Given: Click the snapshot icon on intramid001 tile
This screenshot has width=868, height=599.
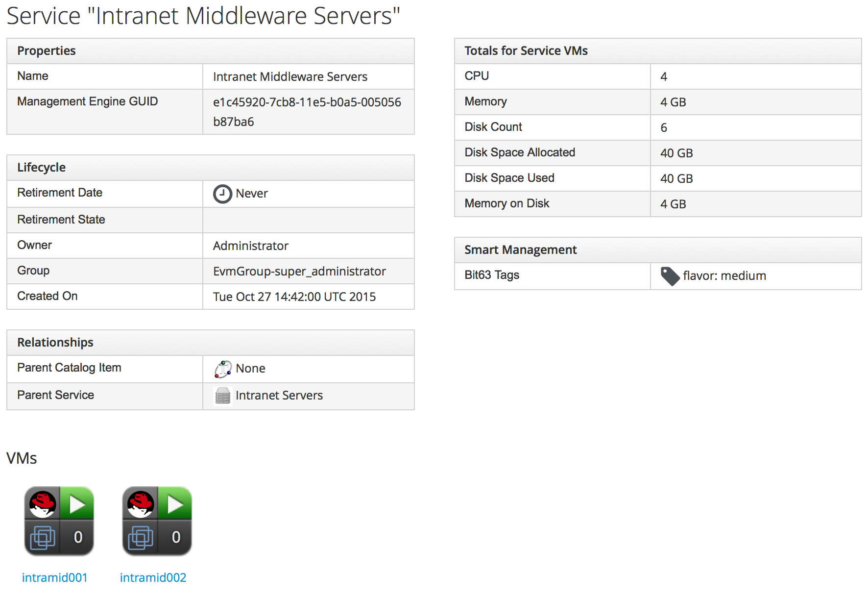Looking at the screenshot, I should (43, 538).
